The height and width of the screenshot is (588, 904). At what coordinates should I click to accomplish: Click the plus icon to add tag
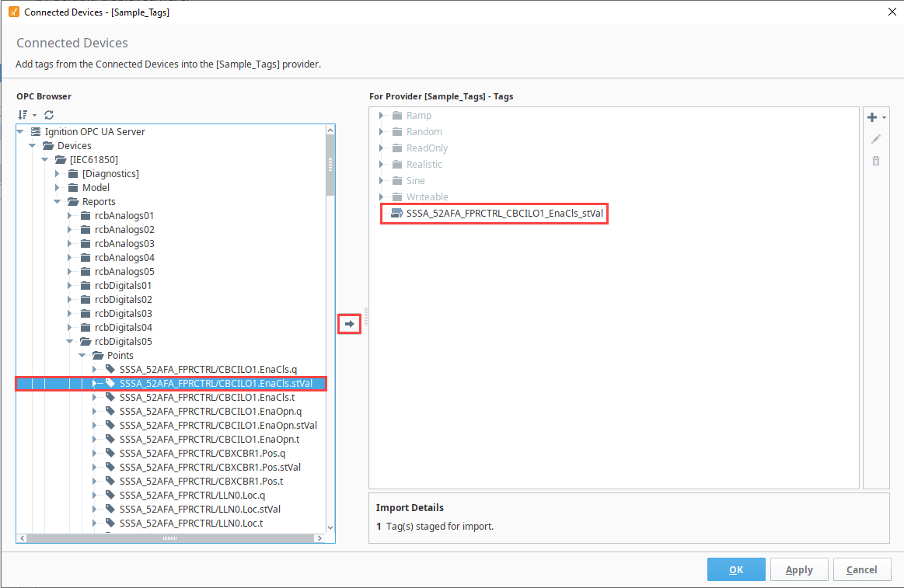pos(871,117)
